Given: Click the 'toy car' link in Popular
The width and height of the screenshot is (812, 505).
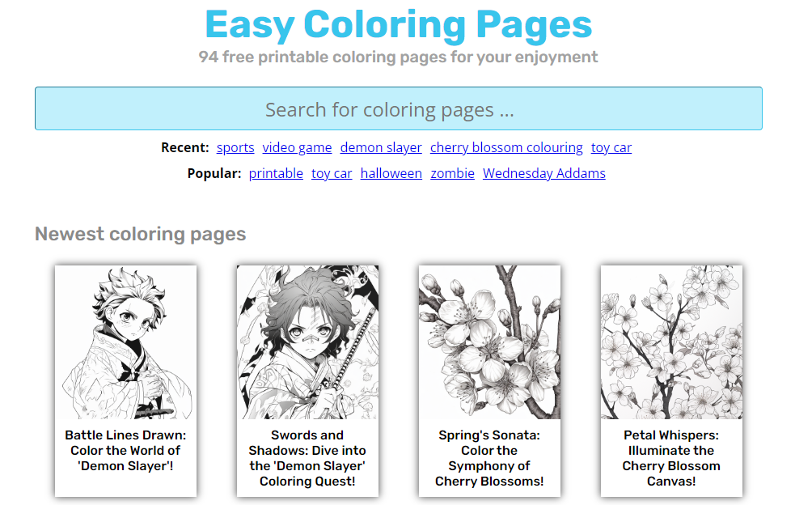Looking at the screenshot, I should click(332, 173).
